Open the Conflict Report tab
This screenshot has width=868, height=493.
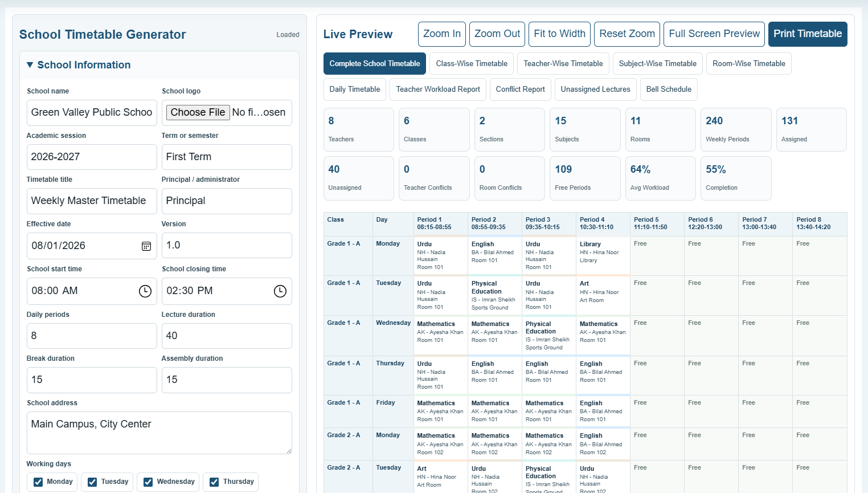pyautogui.click(x=521, y=89)
